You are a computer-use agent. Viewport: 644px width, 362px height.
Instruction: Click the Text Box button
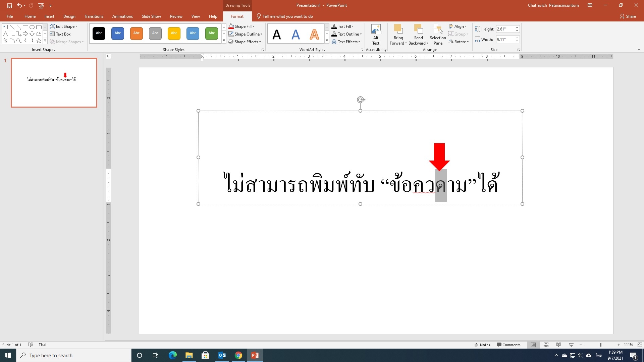pyautogui.click(x=60, y=34)
